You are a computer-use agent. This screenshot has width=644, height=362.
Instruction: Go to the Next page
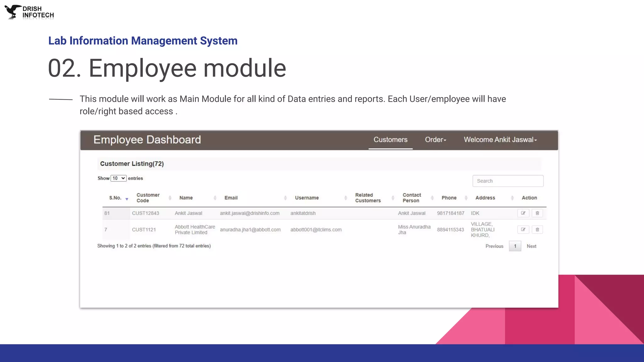pyautogui.click(x=531, y=246)
